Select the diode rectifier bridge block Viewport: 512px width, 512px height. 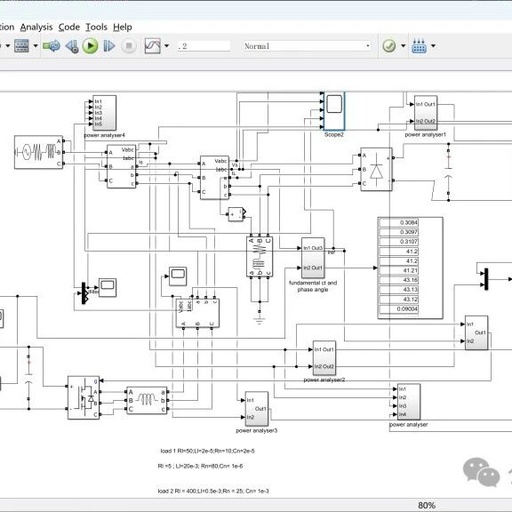coord(376,169)
